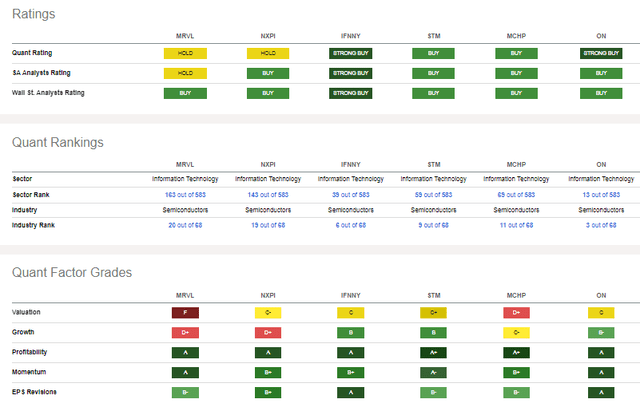This screenshot has height=411, width=640.
Task: Click MRVL's Growth grade badge
Action: 185,333
